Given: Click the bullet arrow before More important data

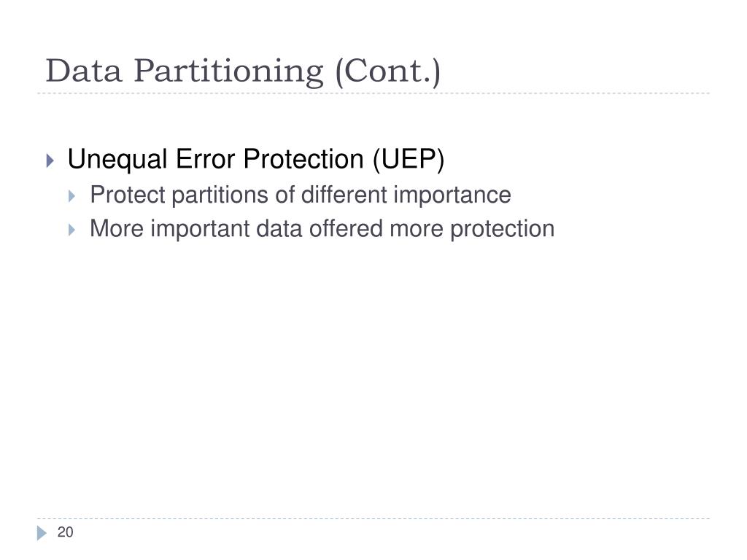Looking at the screenshot, I should tap(72, 230).
